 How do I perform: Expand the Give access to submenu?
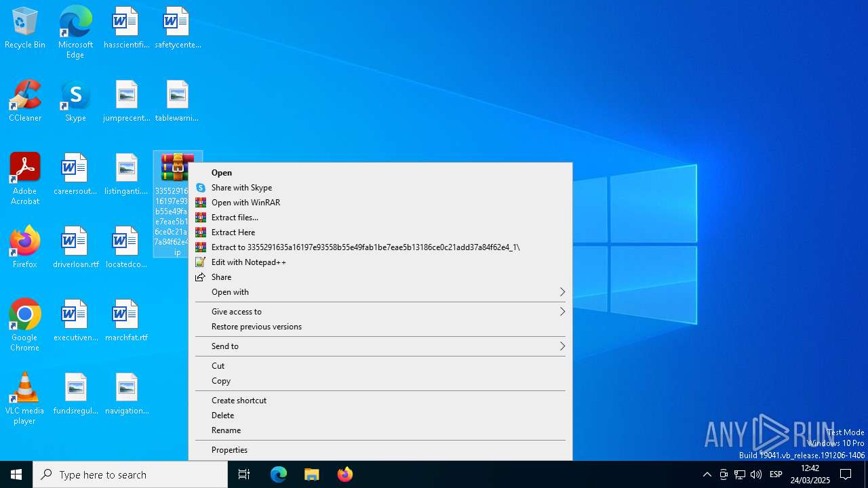[380, 312]
